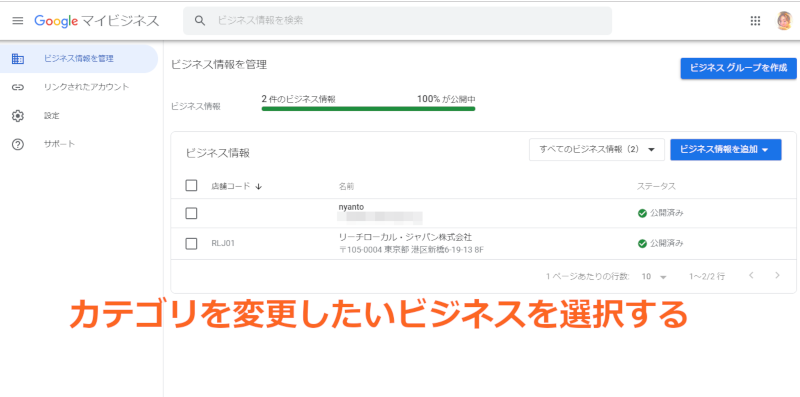800x397 pixels.
Task: Open the hamburger main menu
Action: [x=18, y=21]
